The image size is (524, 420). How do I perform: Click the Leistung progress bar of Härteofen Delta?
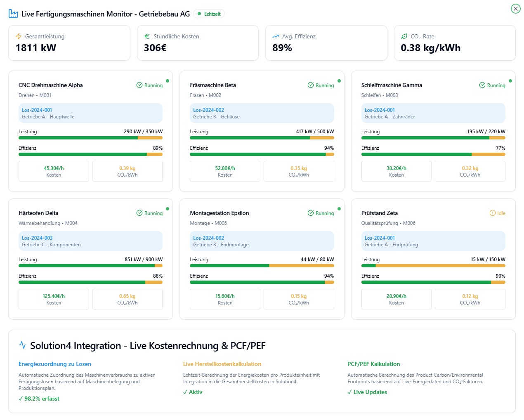tap(90, 266)
